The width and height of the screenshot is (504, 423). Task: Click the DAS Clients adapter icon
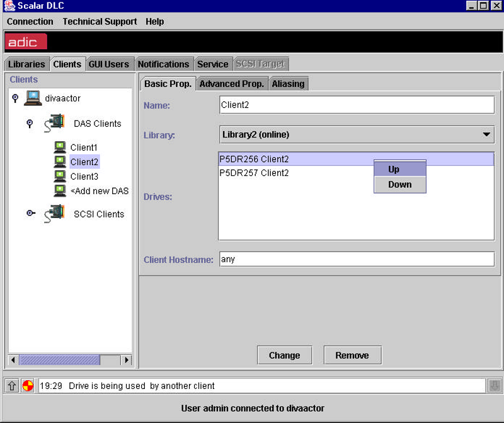click(x=54, y=123)
